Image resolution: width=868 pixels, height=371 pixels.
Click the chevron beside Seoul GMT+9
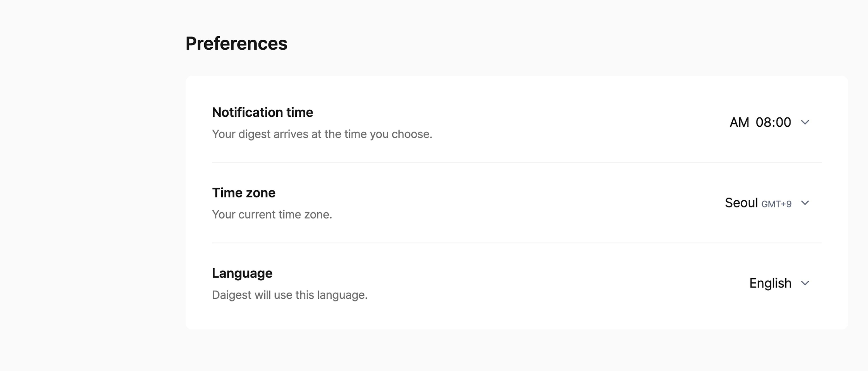click(x=805, y=203)
